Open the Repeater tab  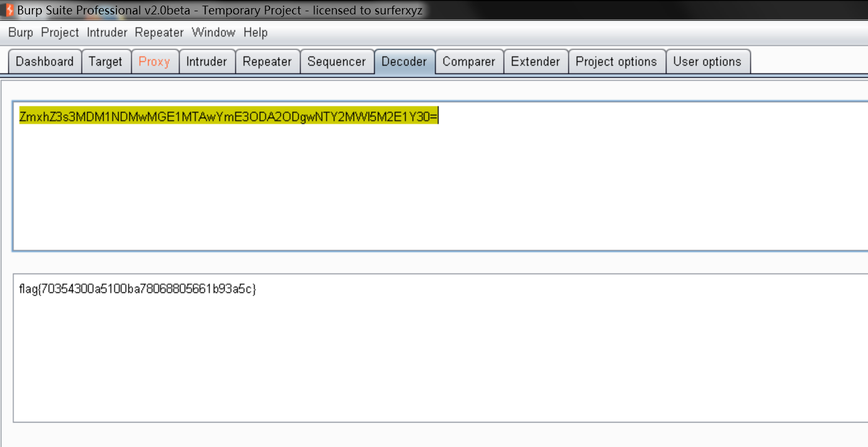267,61
